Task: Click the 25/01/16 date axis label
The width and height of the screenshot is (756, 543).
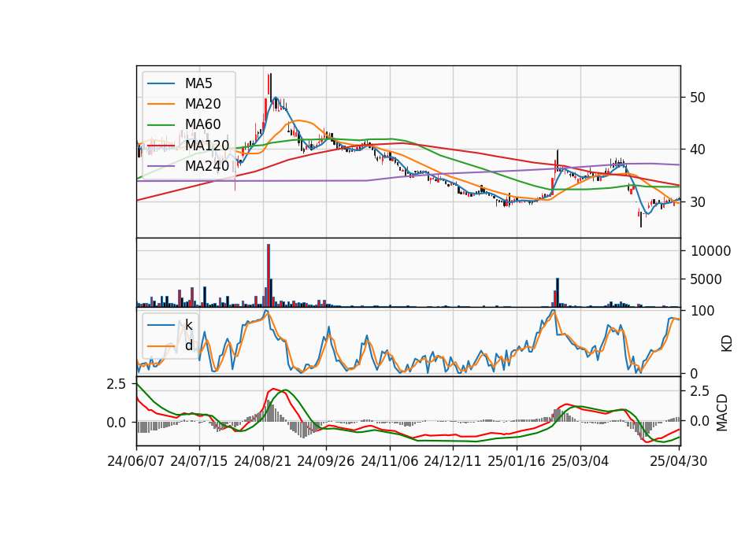Action: pyautogui.click(x=517, y=461)
